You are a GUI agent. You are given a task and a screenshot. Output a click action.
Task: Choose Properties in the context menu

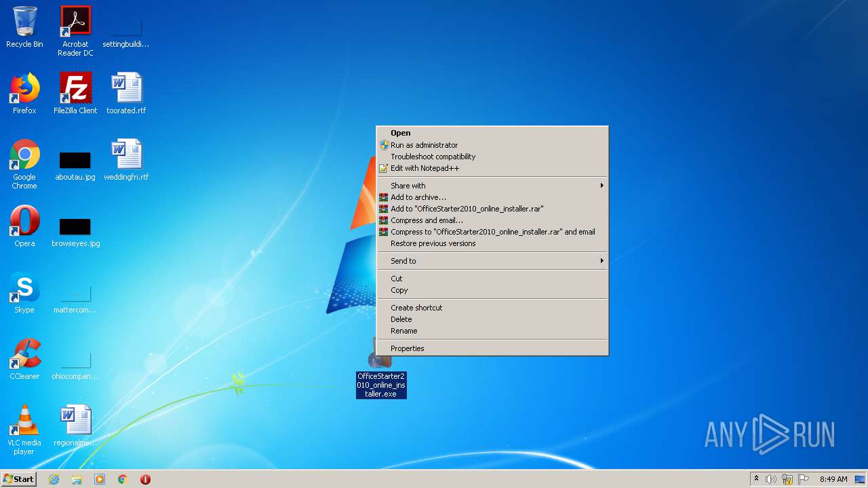492,348
